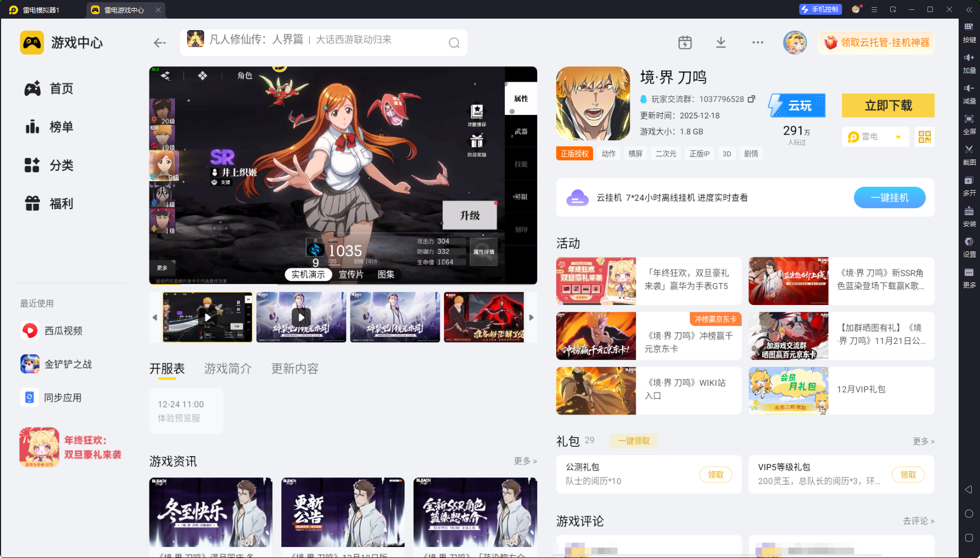The height and width of the screenshot is (558, 980).
Task: Click the 领取云托管-挂机神器 banner button
Action: [877, 43]
